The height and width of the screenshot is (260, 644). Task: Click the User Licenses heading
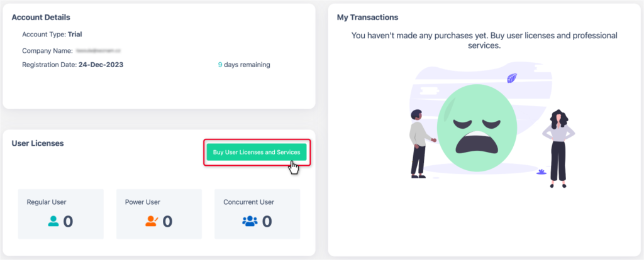[x=38, y=143]
